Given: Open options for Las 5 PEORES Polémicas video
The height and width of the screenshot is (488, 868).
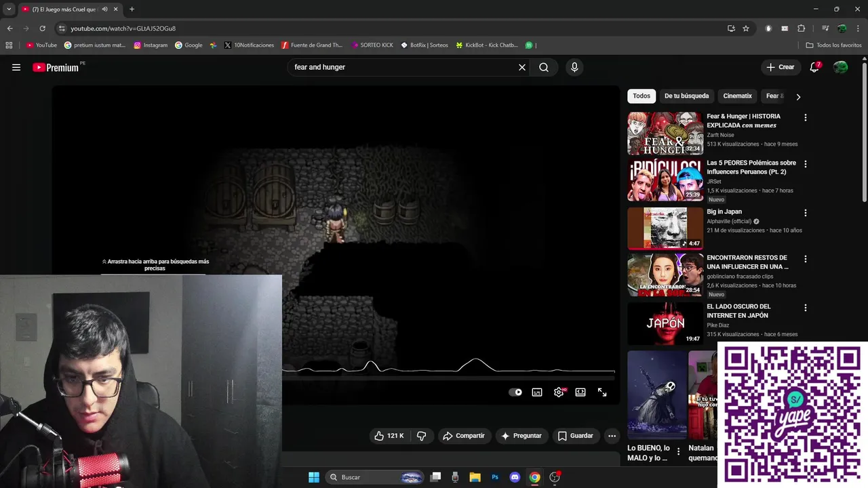Looking at the screenshot, I should tap(805, 164).
